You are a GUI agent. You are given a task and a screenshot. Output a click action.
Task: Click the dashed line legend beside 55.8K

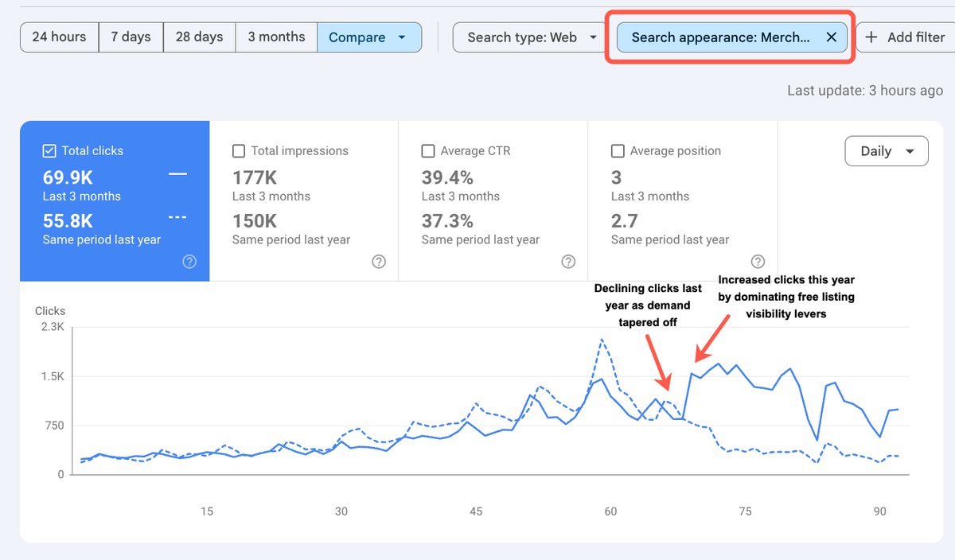179,216
